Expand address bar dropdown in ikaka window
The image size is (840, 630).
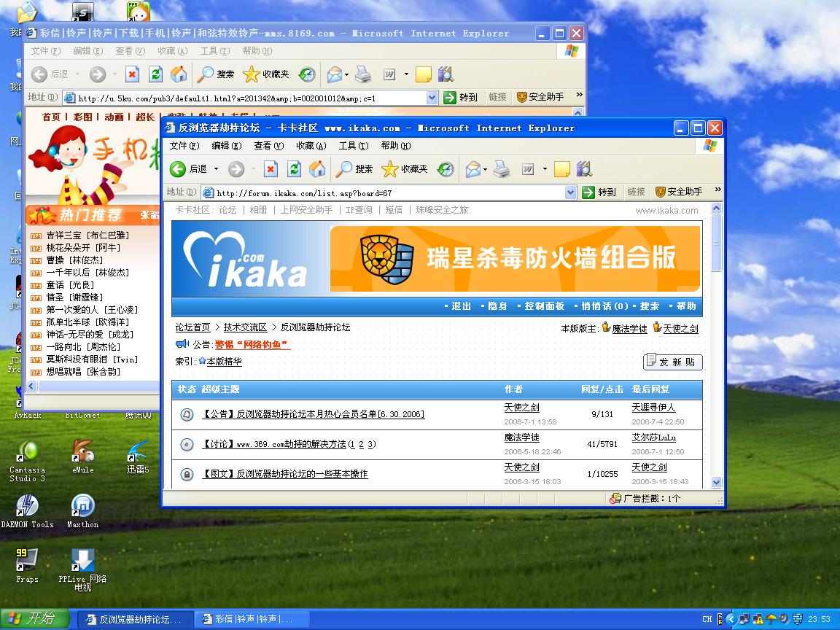pos(570,192)
